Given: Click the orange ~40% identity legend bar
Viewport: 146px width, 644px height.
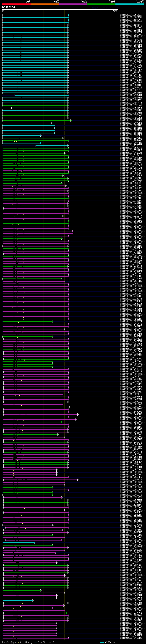Looking at the screenshot, I should [45, 4].
